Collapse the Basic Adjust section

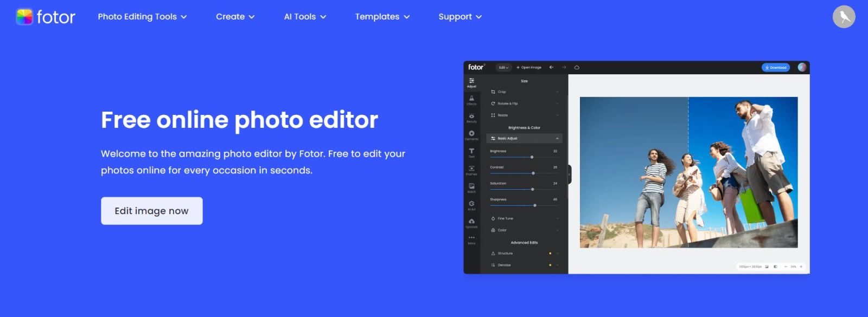(557, 139)
